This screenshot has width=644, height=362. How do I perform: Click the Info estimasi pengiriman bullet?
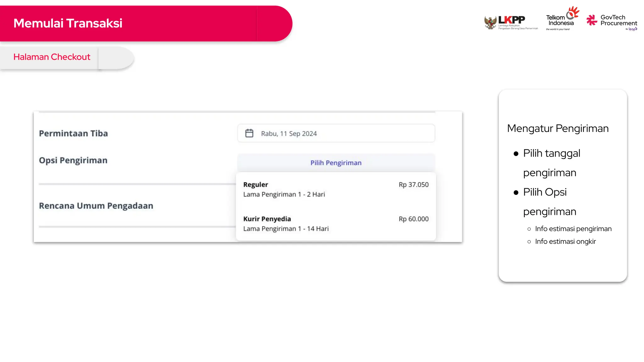[x=573, y=229]
